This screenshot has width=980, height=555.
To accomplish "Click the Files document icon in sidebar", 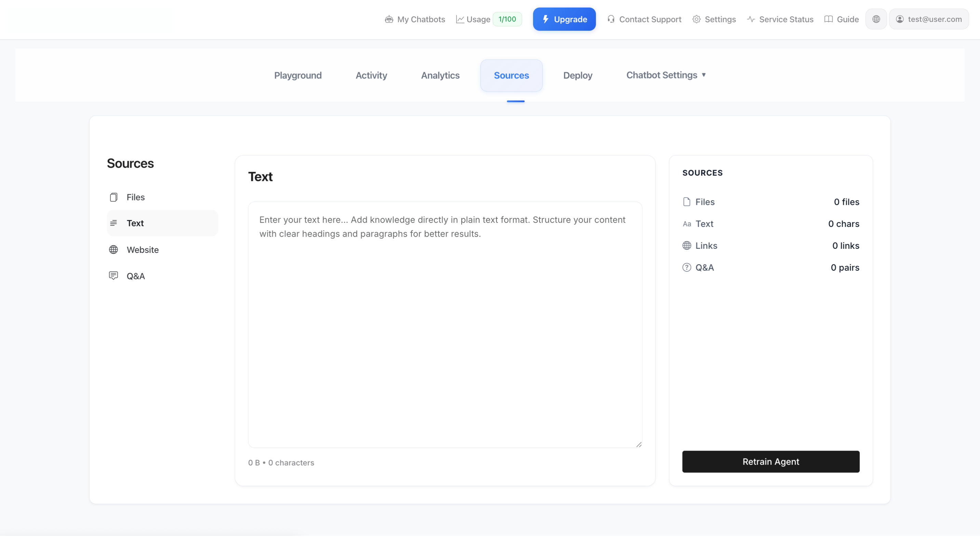I will tap(114, 197).
